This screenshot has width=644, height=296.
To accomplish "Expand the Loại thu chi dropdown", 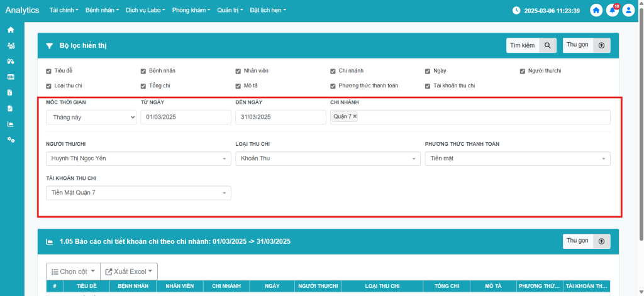I will click(328, 159).
